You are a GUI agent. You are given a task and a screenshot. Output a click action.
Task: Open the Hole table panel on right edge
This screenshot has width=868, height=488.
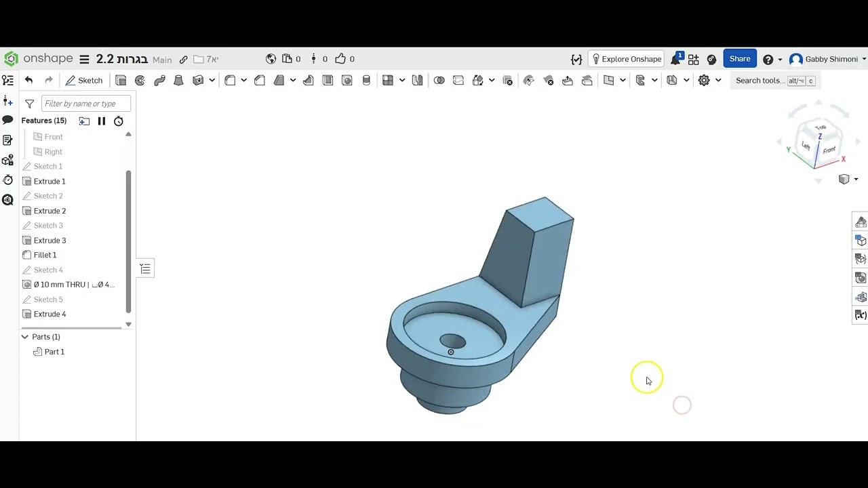pyautogui.click(x=861, y=278)
